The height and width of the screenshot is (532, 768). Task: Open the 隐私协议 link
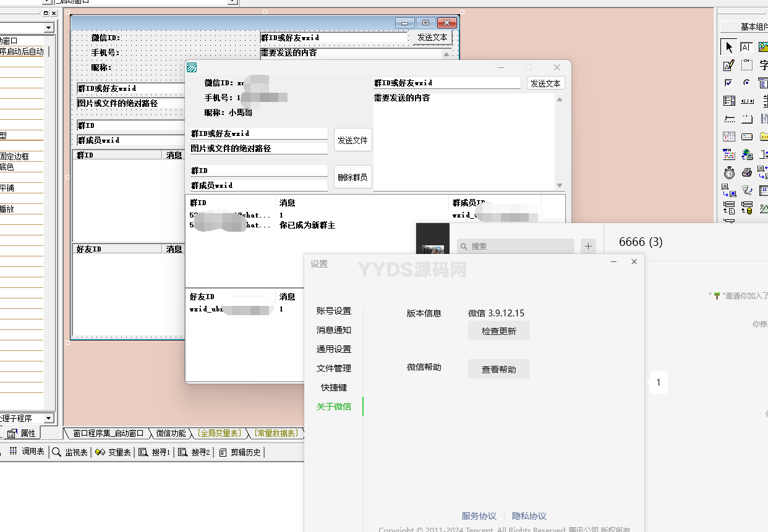click(529, 516)
